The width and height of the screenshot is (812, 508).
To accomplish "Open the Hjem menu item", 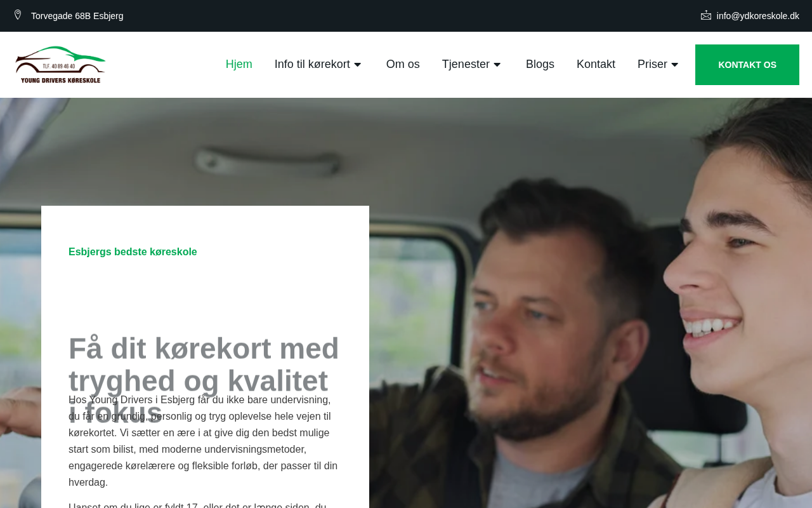I will click(x=239, y=64).
